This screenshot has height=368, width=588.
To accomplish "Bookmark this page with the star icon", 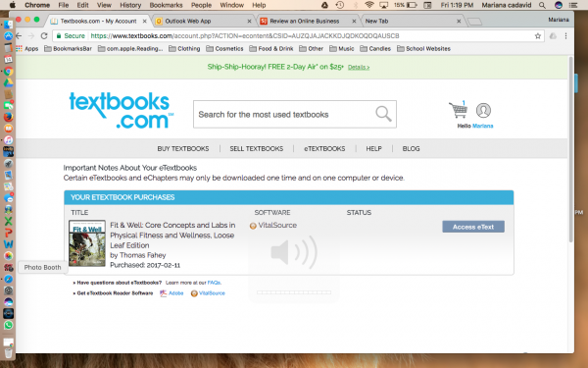I will 538,36.
